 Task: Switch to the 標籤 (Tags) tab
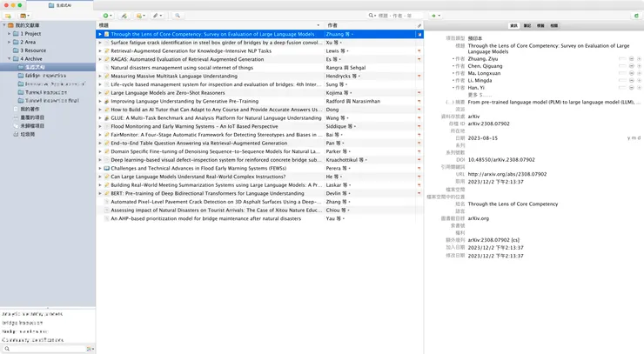pyautogui.click(x=540, y=26)
